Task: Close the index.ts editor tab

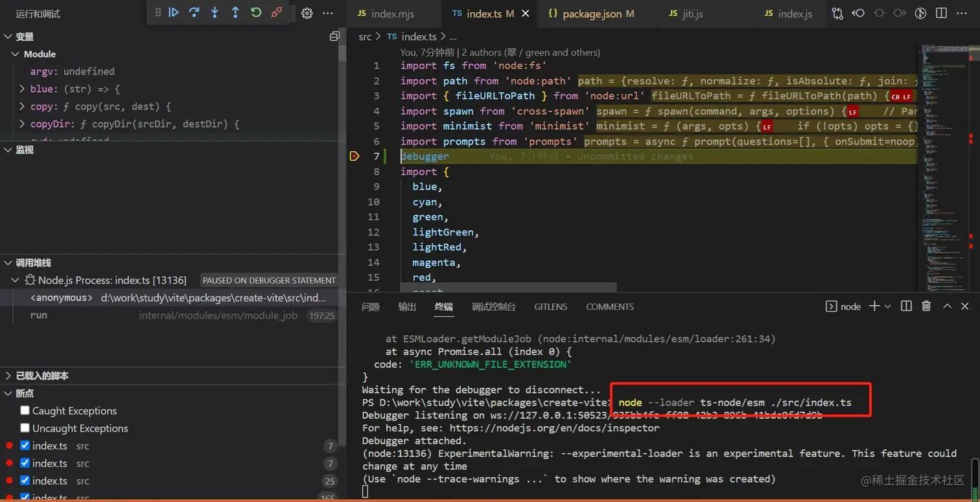Action: pyautogui.click(x=525, y=14)
